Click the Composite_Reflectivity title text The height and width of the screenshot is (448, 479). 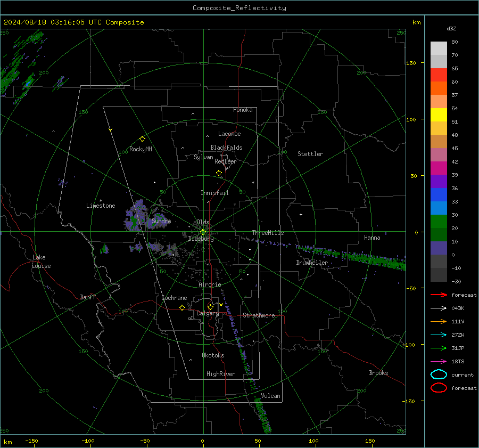point(240,8)
